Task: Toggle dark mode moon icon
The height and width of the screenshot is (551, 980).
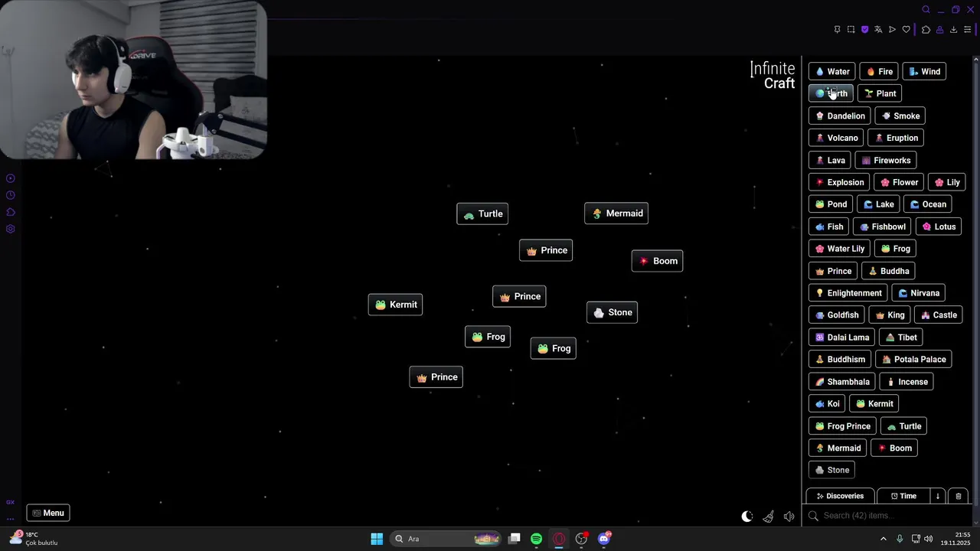Action: (747, 517)
